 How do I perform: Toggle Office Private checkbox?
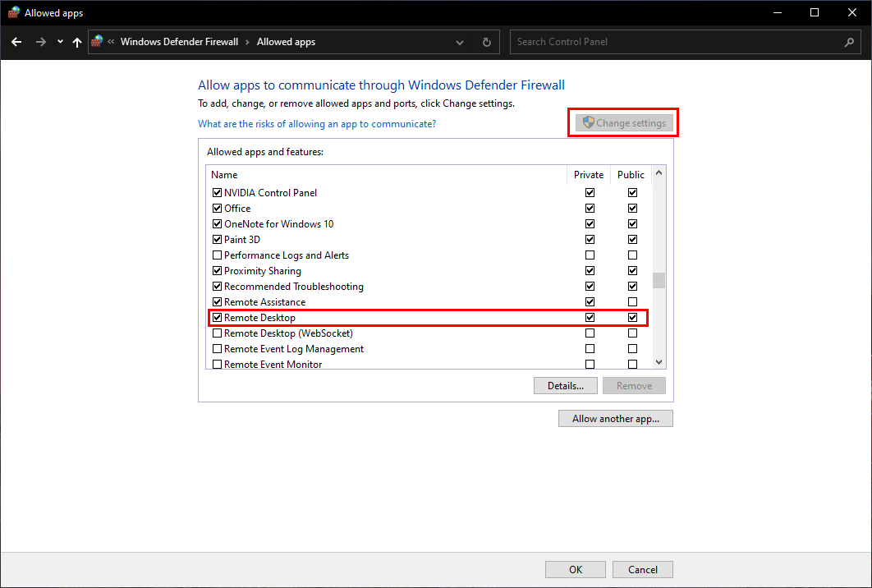(590, 208)
